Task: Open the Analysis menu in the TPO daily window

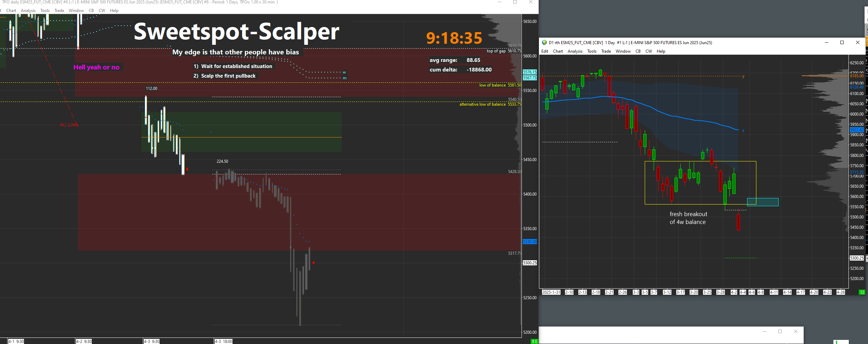Action: (28, 11)
